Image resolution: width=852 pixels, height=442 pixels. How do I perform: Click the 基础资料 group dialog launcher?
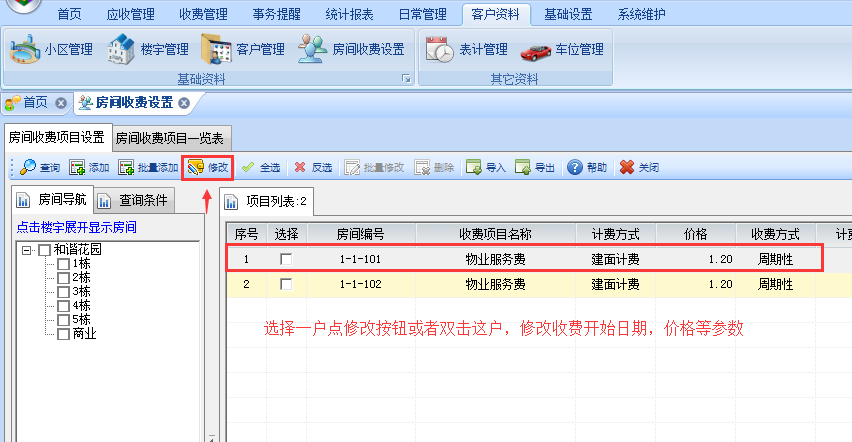[406, 79]
